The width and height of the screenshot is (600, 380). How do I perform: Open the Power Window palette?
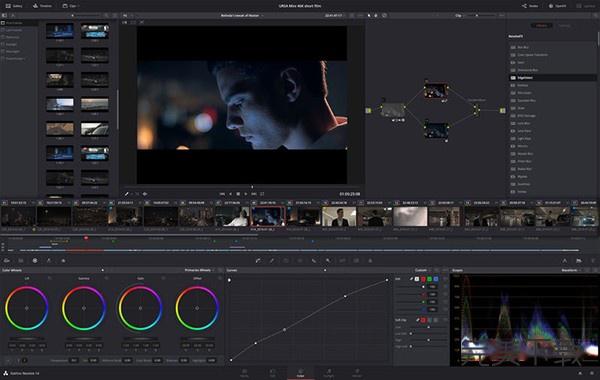(x=286, y=261)
